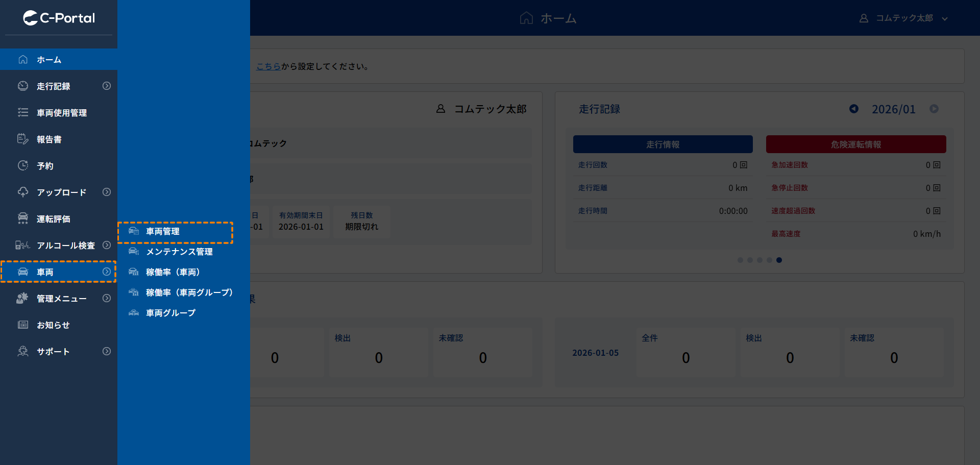The width and height of the screenshot is (980, 465).
Task: Go to previous month from 2026/01
Action: click(x=853, y=109)
